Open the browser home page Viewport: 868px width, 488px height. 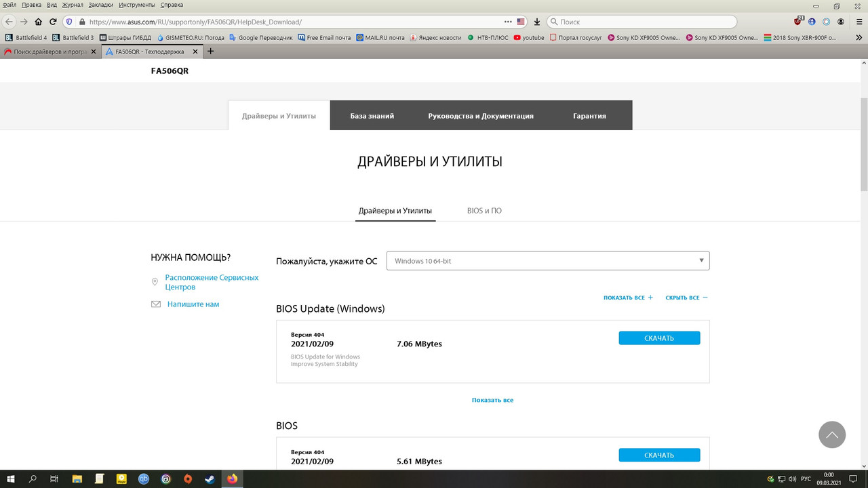pos(38,22)
